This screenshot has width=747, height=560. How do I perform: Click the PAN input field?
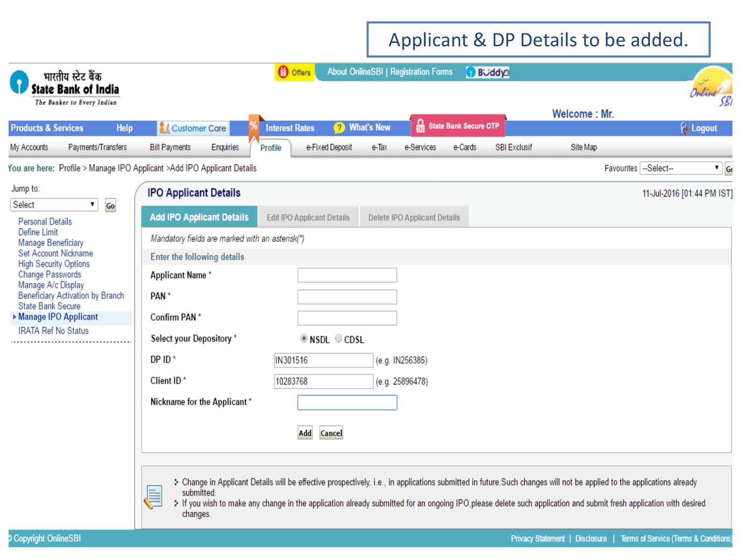coord(347,297)
